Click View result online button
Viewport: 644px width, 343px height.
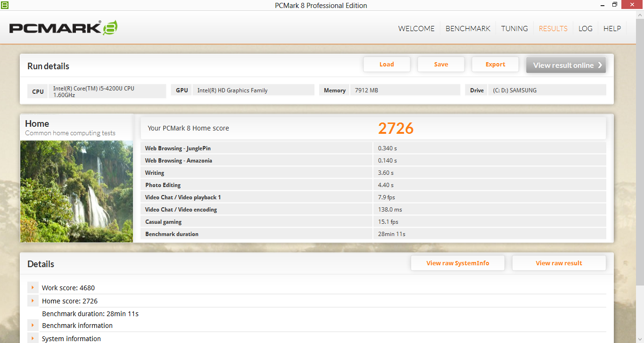pyautogui.click(x=566, y=65)
